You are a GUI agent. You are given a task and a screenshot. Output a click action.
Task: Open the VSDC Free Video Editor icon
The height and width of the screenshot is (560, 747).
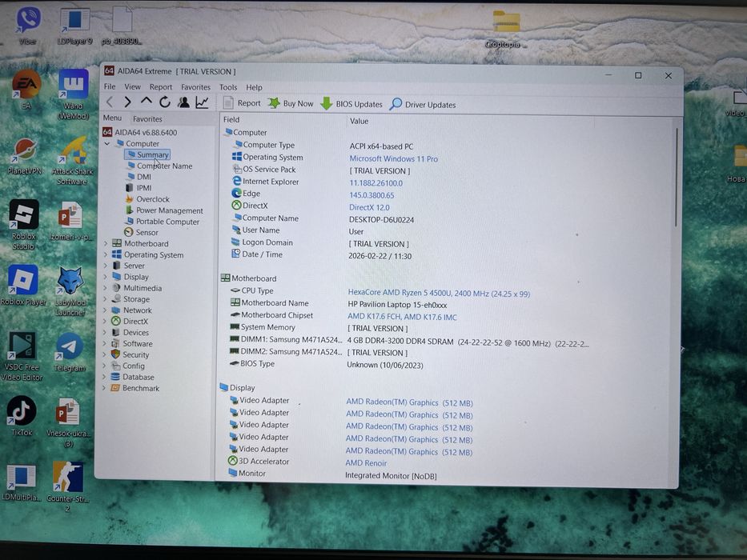pos(22,355)
